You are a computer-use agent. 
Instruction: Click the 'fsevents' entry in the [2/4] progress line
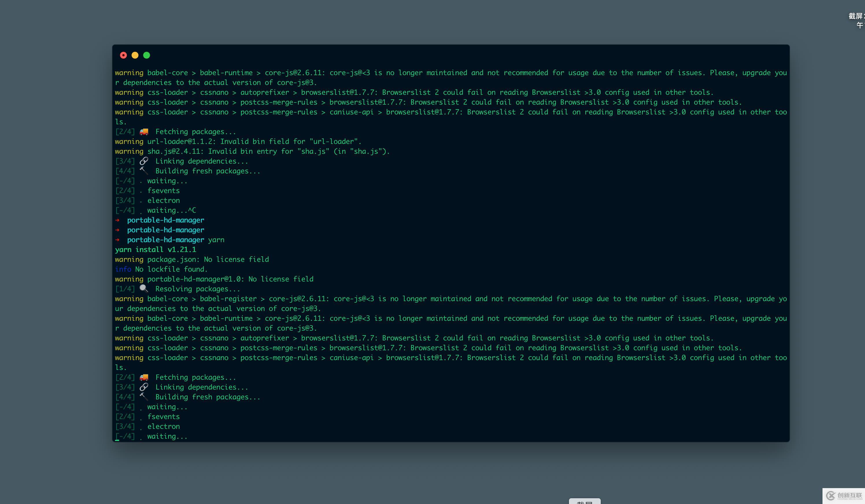163,416
